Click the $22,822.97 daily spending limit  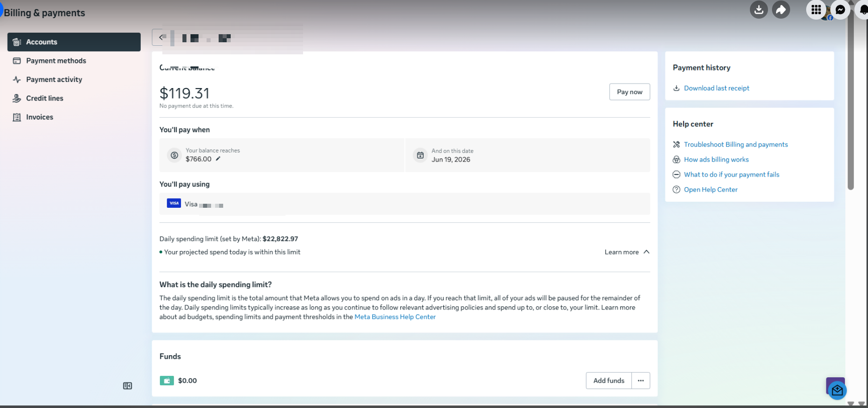(280, 239)
